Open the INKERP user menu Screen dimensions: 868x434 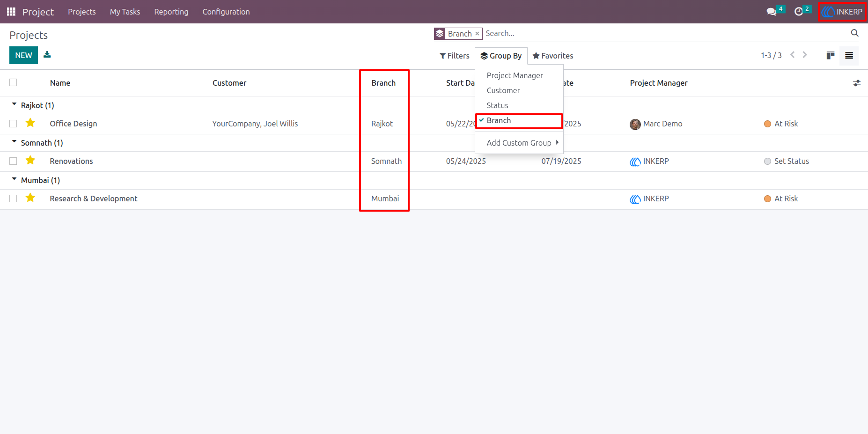click(x=842, y=12)
